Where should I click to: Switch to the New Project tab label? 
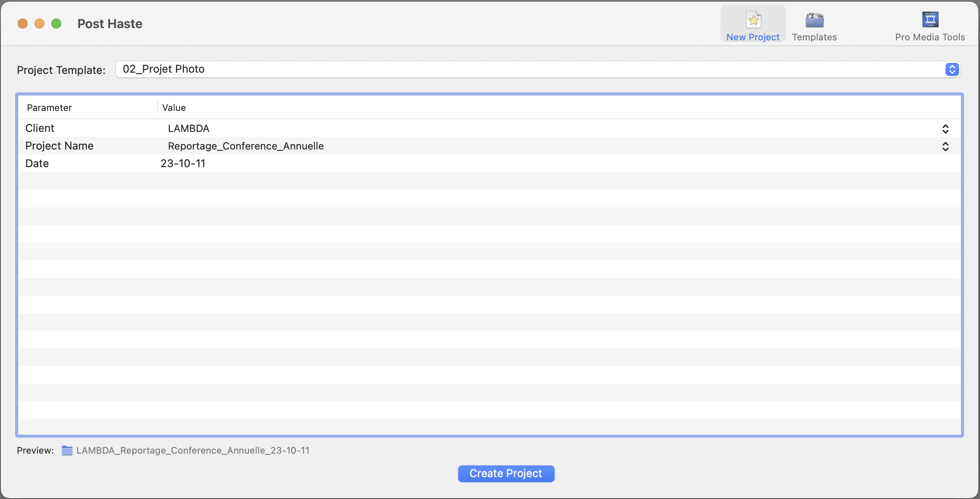[753, 37]
